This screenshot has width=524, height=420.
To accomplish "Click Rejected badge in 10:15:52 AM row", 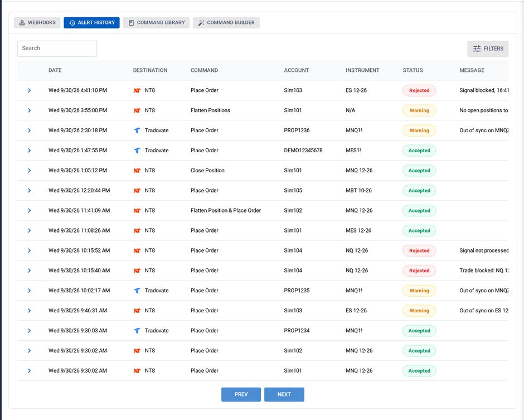I will 419,250.
